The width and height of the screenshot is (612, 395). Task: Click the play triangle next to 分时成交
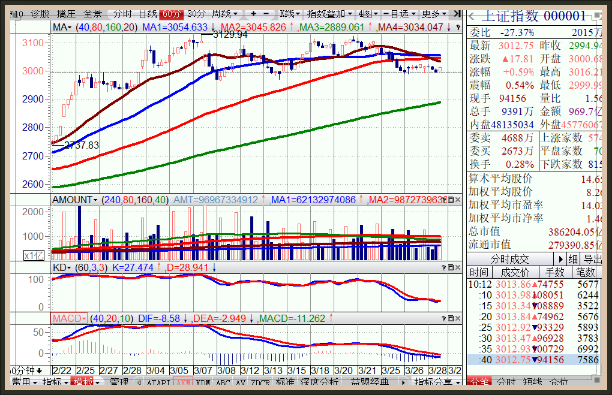560,259
